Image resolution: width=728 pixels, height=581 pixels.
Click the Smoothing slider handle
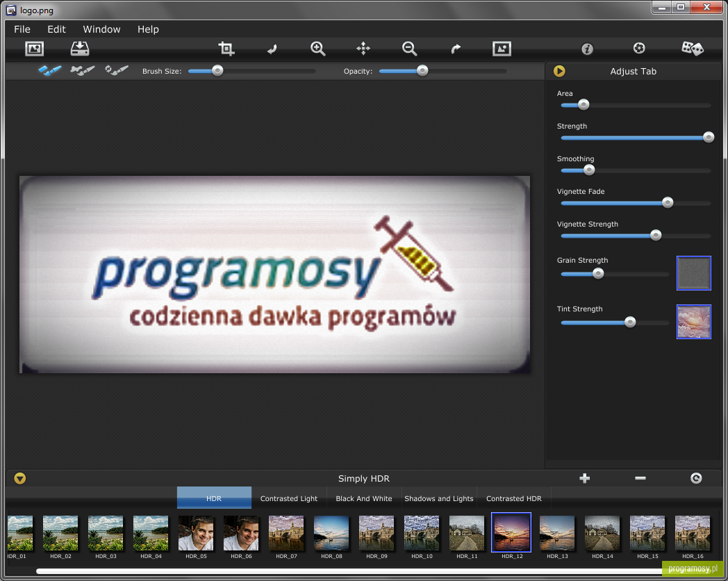point(589,170)
